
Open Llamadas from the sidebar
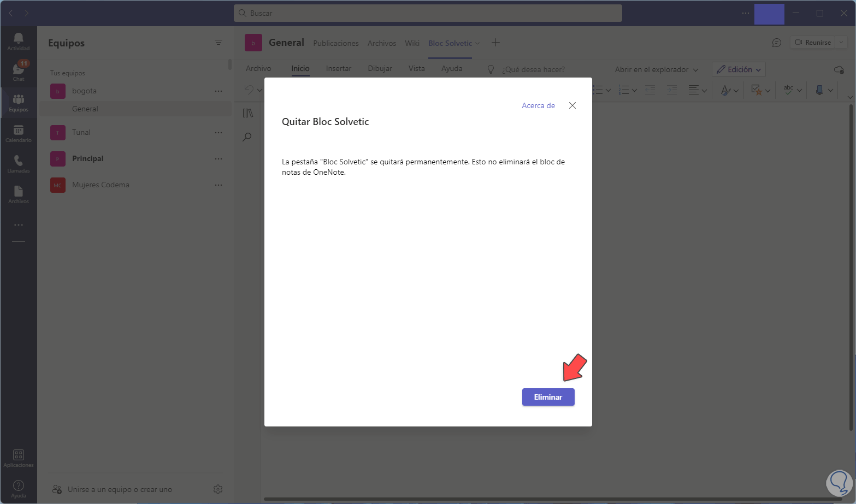coord(19,164)
